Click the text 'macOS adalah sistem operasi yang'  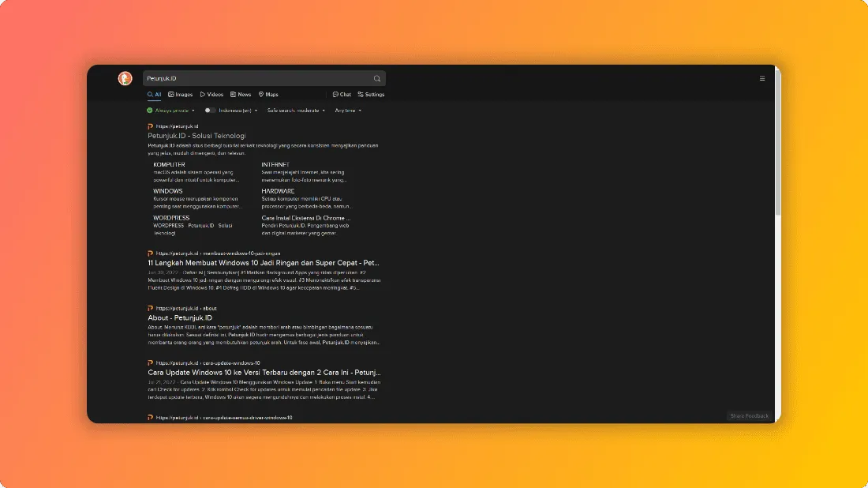pos(193,172)
